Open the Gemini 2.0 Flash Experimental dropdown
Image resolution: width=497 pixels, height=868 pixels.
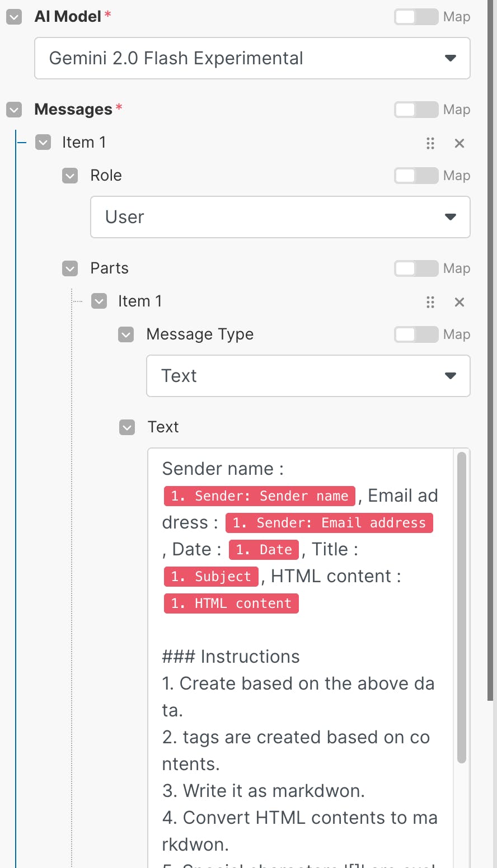252,58
